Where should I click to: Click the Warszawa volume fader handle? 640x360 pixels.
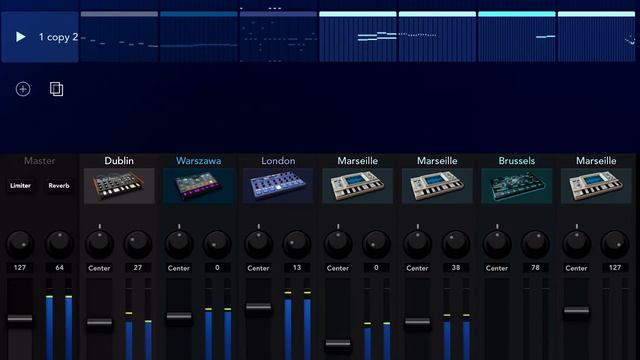tap(179, 316)
